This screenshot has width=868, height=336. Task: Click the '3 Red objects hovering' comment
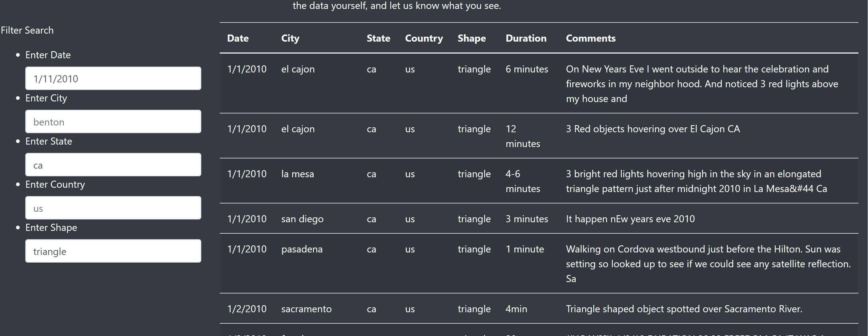[653, 129]
